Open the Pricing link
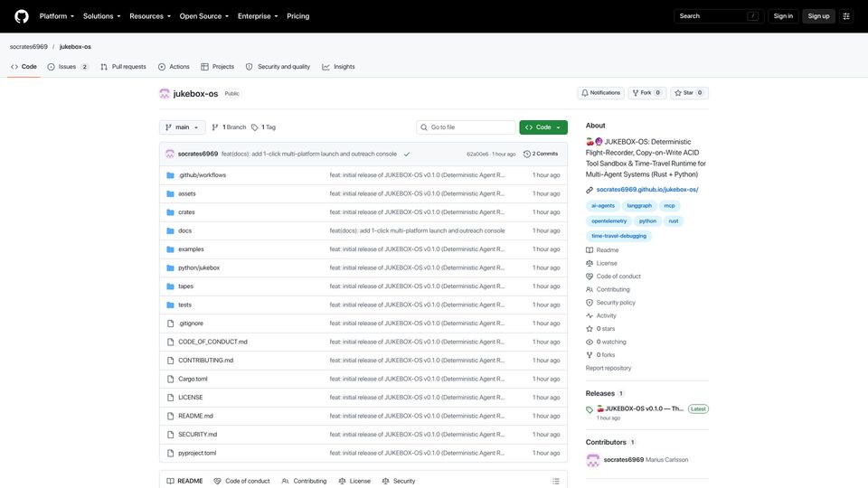The width and height of the screenshot is (868, 488). tap(297, 16)
